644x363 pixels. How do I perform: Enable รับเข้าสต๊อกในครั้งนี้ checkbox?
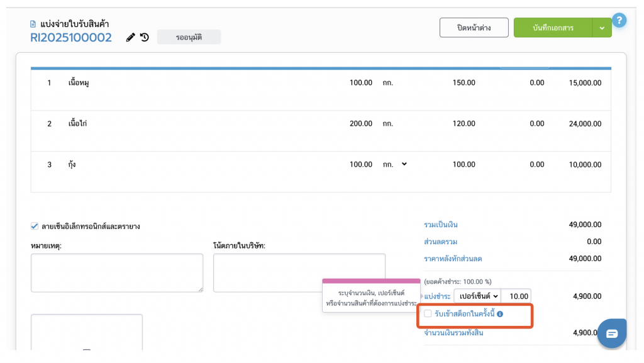428,314
